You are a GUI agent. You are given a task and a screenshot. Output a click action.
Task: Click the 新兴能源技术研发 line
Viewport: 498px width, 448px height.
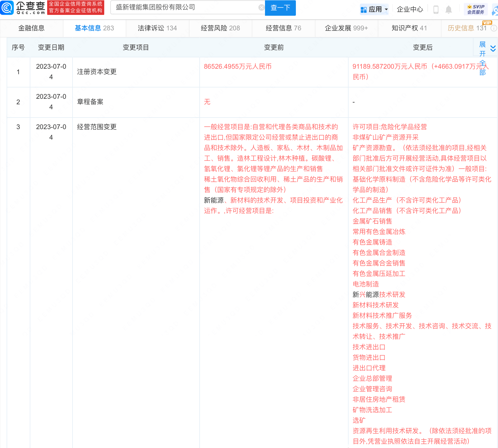(x=379, y=295)
